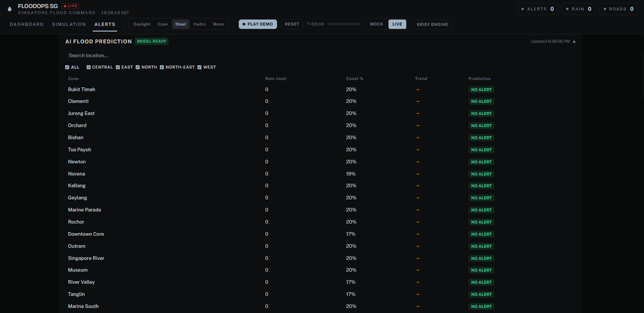Click the T+00:00 demo time readout

pyautogui.click(x=315, y=24)
